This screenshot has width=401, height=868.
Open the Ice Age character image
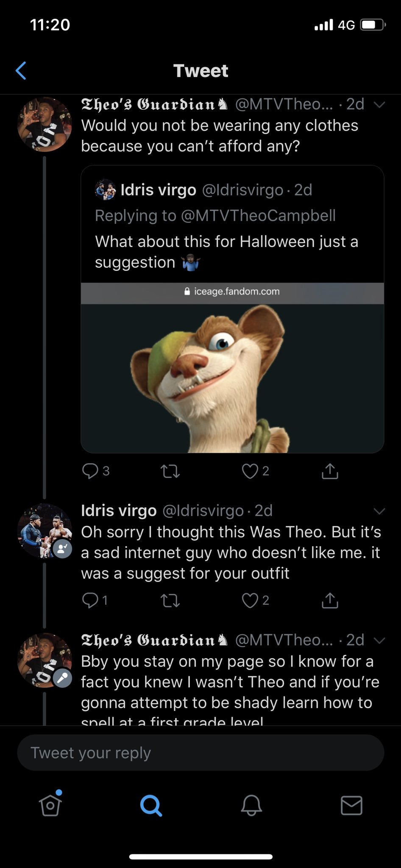(232, 378)
